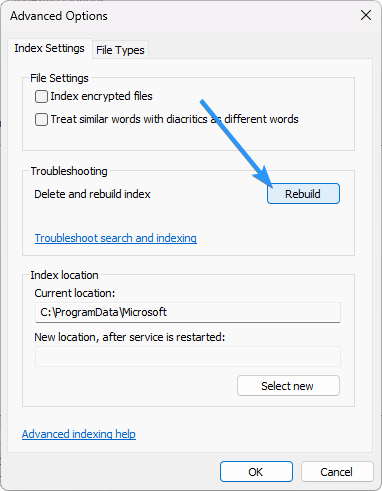Screen dimensions: 382x491
Task: Dismiss dialog with the Cancel button
Action: tap(337, 472)
